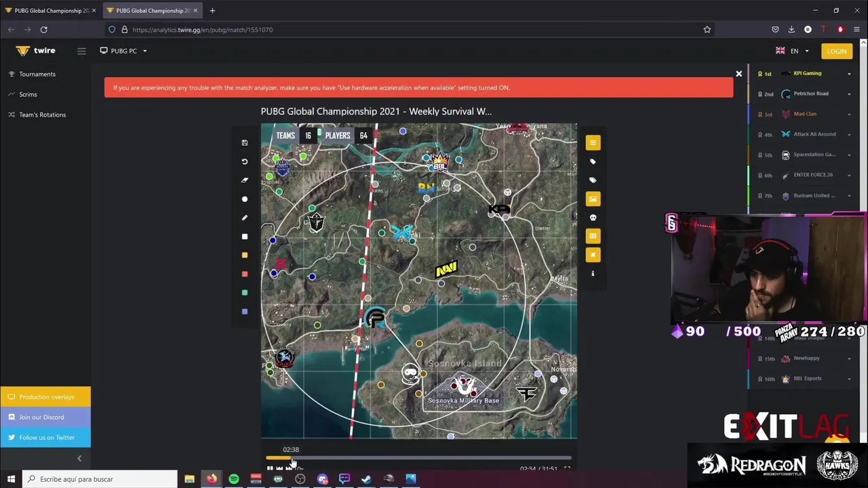Image resolution: width=868 pixels, height=488 pixels.
Task: Toggle the map grid button
Action: (593, 236)
